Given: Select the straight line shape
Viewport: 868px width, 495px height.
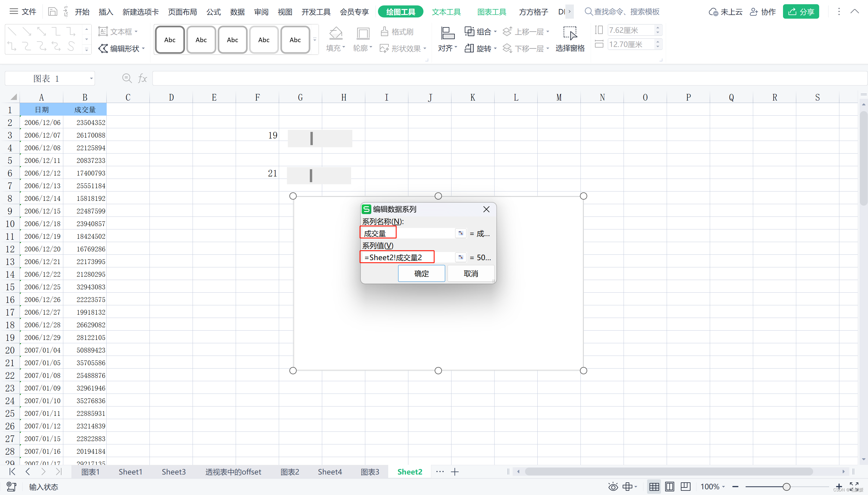Looking at the screenshot, I should click(12, 32).
